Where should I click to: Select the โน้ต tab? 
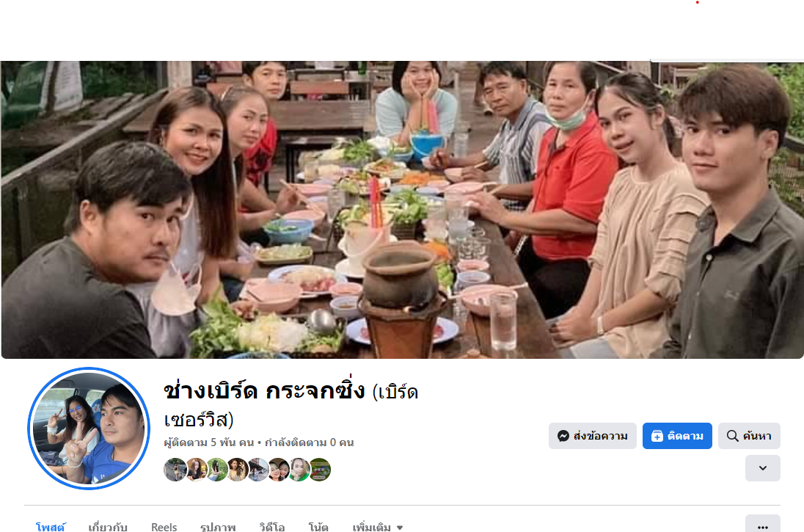318,527
